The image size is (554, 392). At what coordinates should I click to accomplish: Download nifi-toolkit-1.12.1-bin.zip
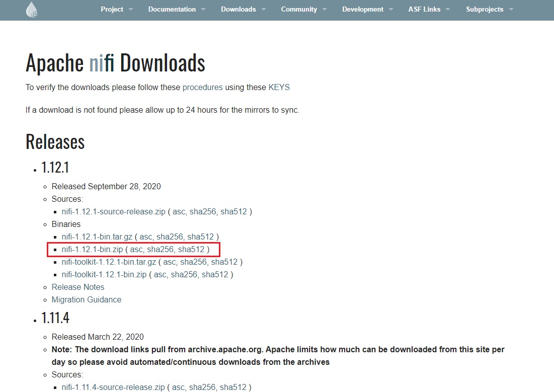(104, 275)
